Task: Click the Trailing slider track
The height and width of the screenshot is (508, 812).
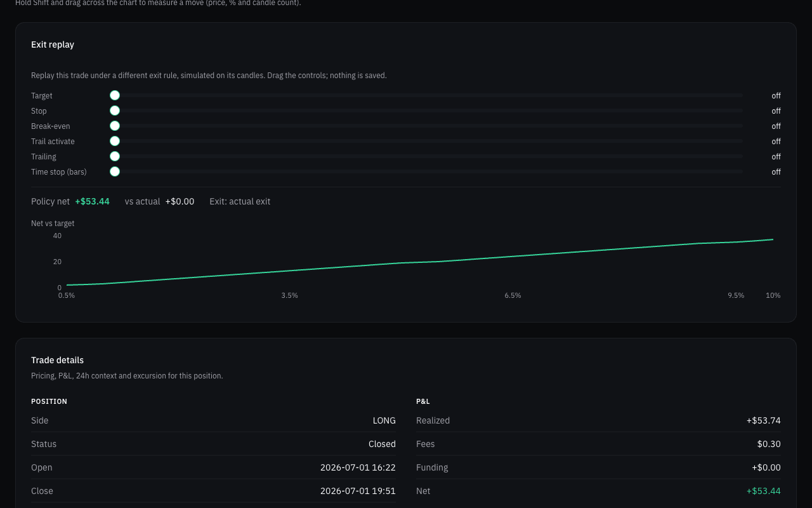Action: coord(426,156)
